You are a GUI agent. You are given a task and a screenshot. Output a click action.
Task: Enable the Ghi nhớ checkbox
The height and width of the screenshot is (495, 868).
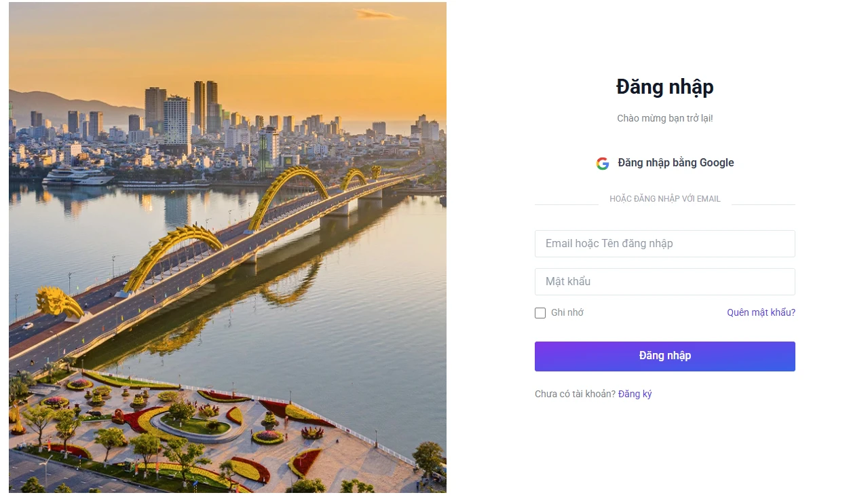coord(540,313)
